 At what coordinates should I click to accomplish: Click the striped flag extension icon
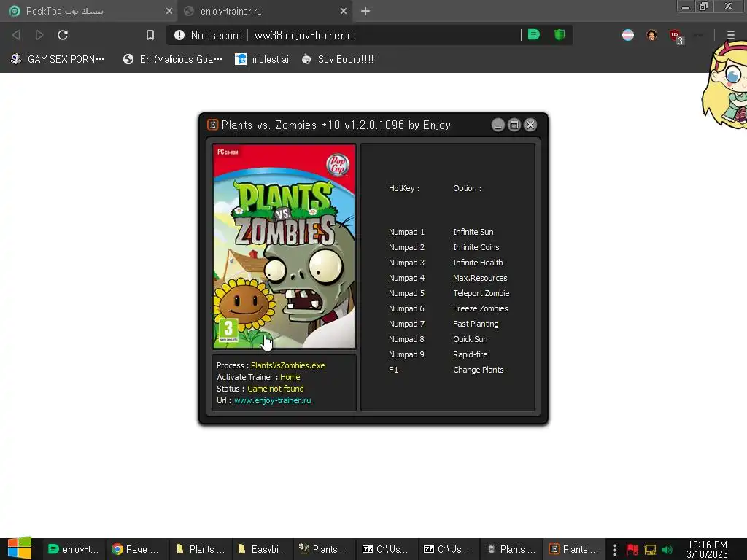click(628, 35)
